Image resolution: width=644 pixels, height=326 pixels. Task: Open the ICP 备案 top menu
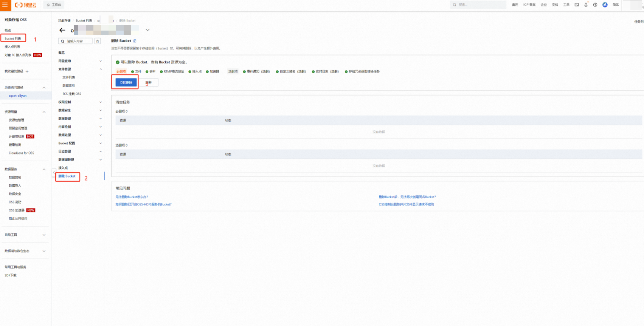click(529, 5)
